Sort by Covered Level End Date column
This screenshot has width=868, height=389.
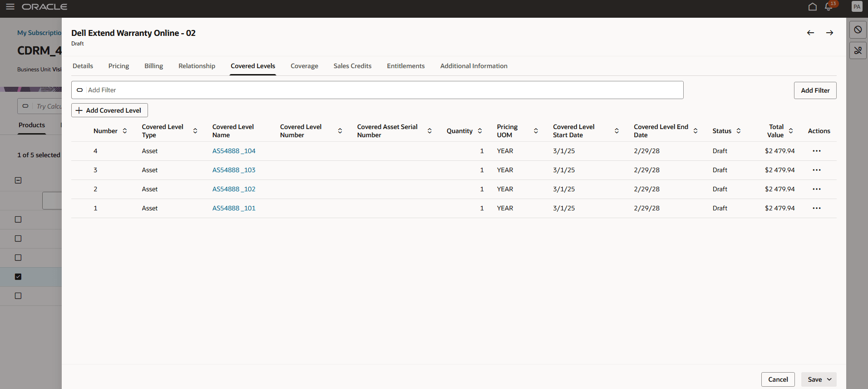point(695,131)
